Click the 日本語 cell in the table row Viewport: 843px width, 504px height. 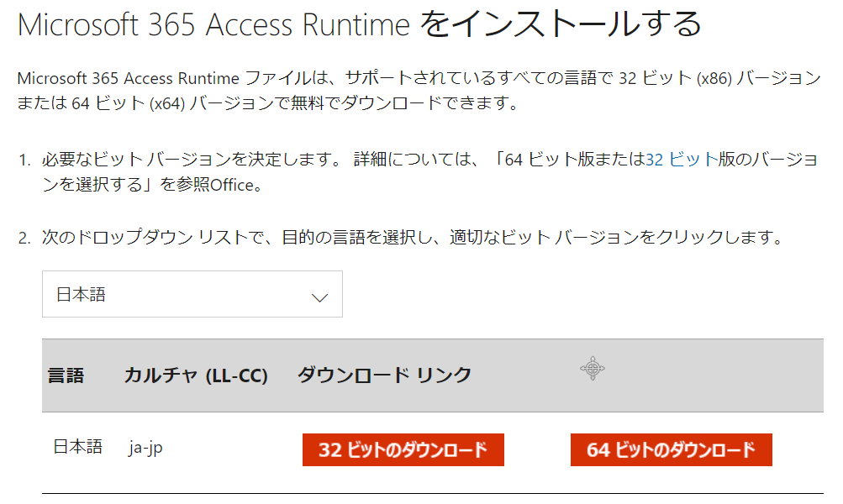tap(77, 447)
